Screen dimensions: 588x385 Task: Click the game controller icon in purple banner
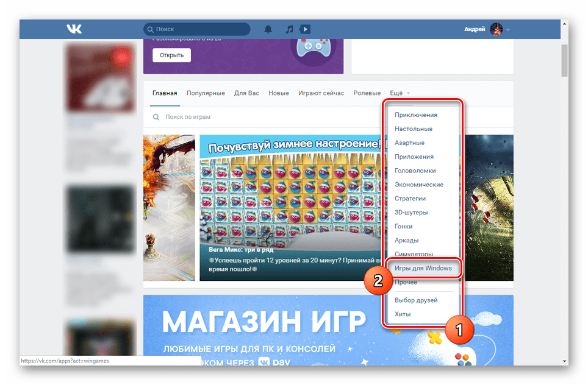point(314,49)
